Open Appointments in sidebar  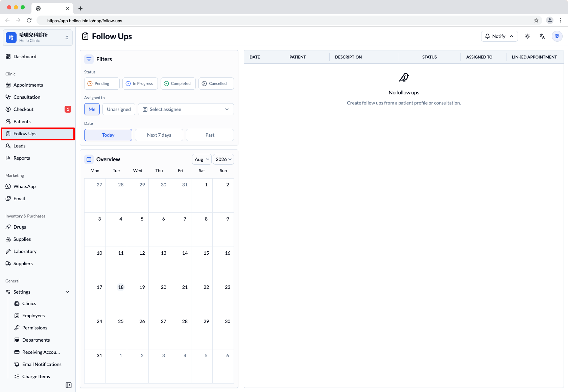(38, 85)
